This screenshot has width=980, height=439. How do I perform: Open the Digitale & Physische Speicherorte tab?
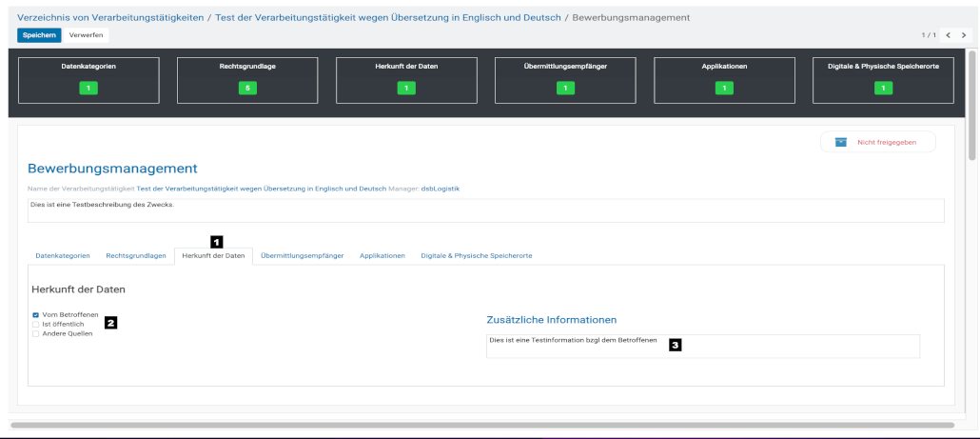[x=476, y=256]
